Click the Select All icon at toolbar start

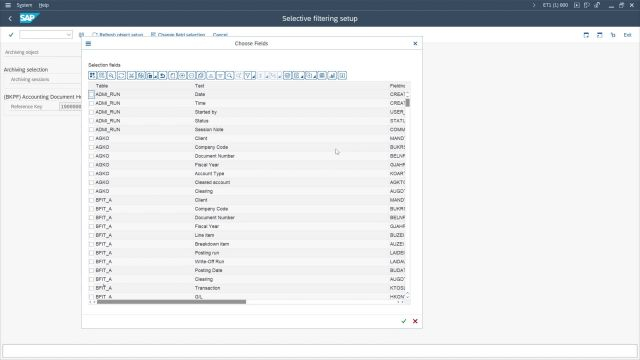tap(92, 76)
